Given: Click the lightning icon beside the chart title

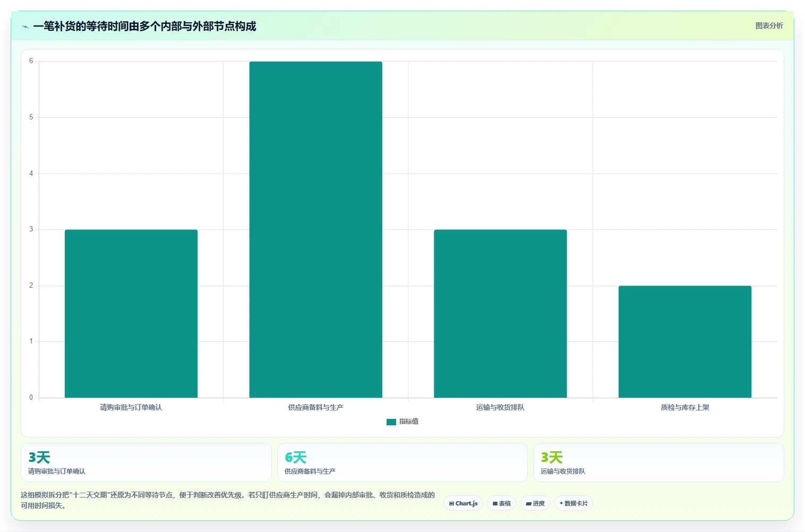Looking at the screenshot, I should 25,27.
